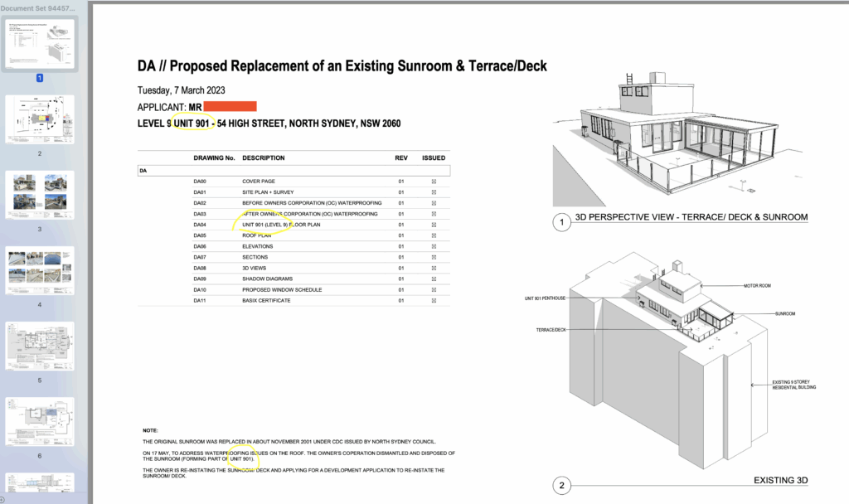Screen dimensions: 849x504
Task: Click the sidebar title 'Document Set 94457...'
Action: coord(38,8)
